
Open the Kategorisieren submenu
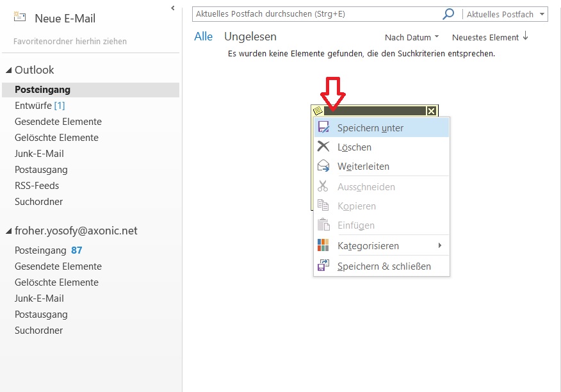(x=382, y=246)
